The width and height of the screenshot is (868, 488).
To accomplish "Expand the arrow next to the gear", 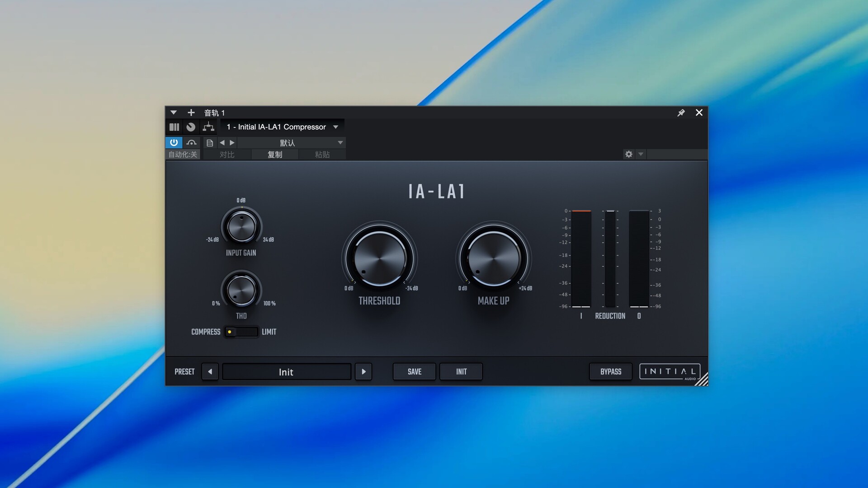I will tap(641, 154).
